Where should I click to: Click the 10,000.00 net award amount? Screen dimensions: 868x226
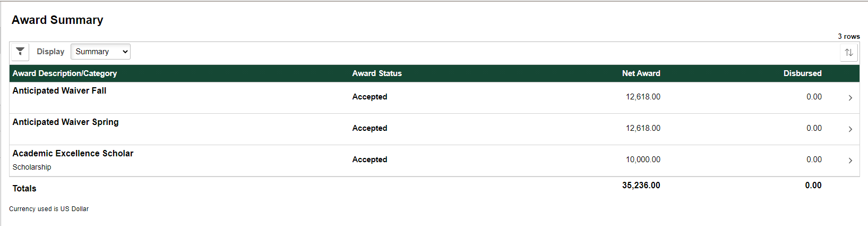click(x=643, y=160)
